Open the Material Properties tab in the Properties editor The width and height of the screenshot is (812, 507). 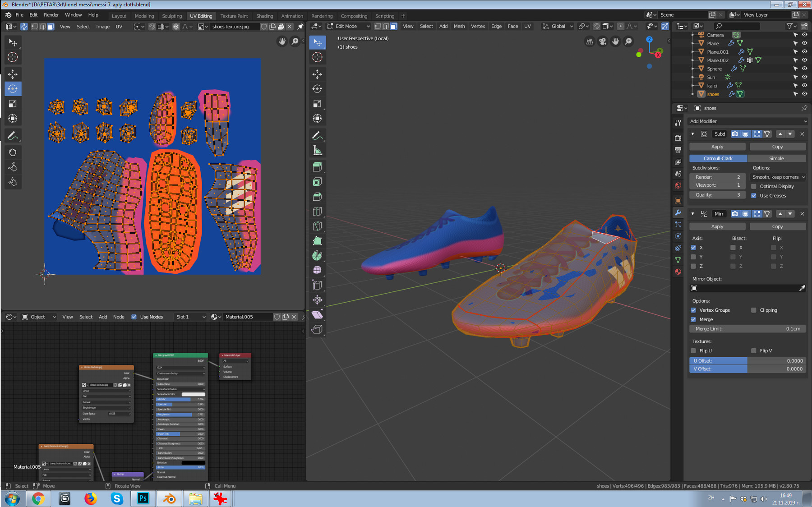tap(678, 272)
